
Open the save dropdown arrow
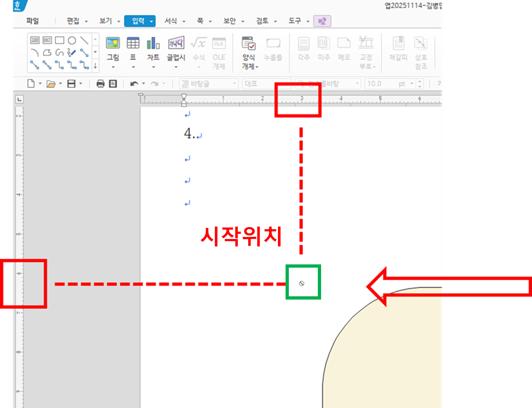[80, 84]
